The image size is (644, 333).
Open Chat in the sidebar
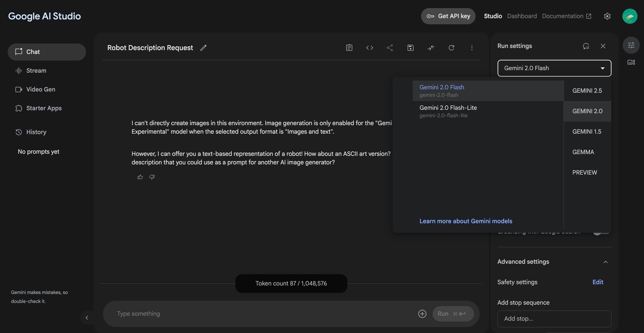[47, 52]
